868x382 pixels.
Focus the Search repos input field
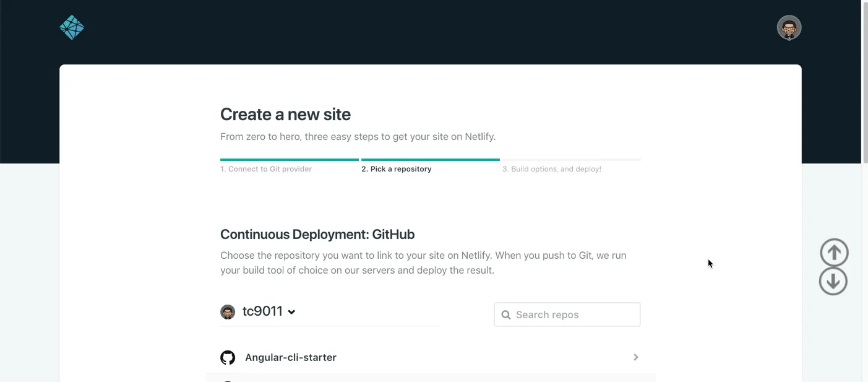[575, 315]
